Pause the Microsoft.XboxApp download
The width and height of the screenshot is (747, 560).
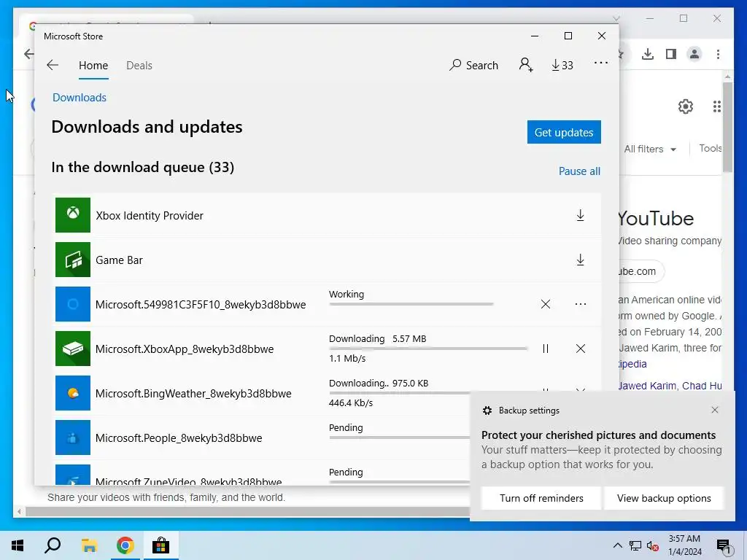[546, 349]
